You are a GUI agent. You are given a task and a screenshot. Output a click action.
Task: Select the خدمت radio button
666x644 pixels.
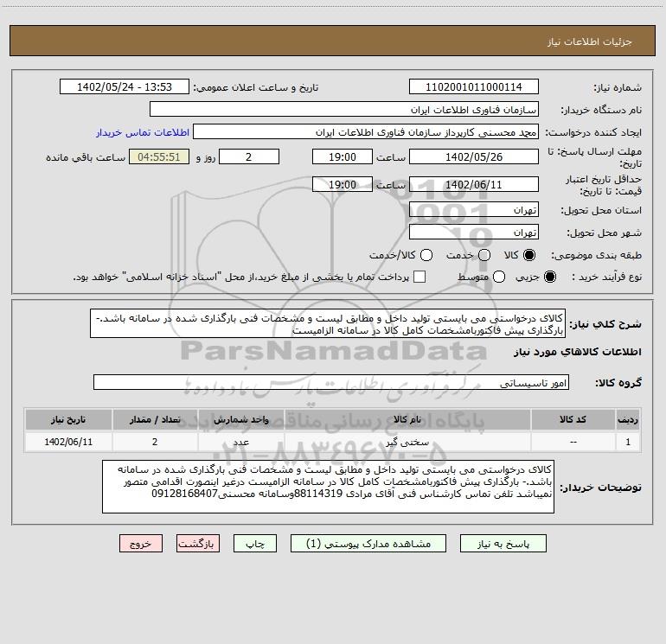pos(484,255)
